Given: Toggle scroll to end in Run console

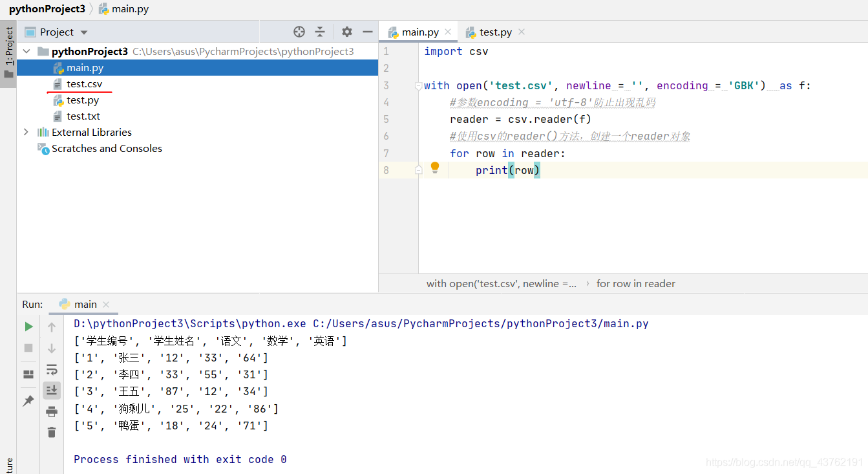Looking at the screenshot, I should point(52,390).
